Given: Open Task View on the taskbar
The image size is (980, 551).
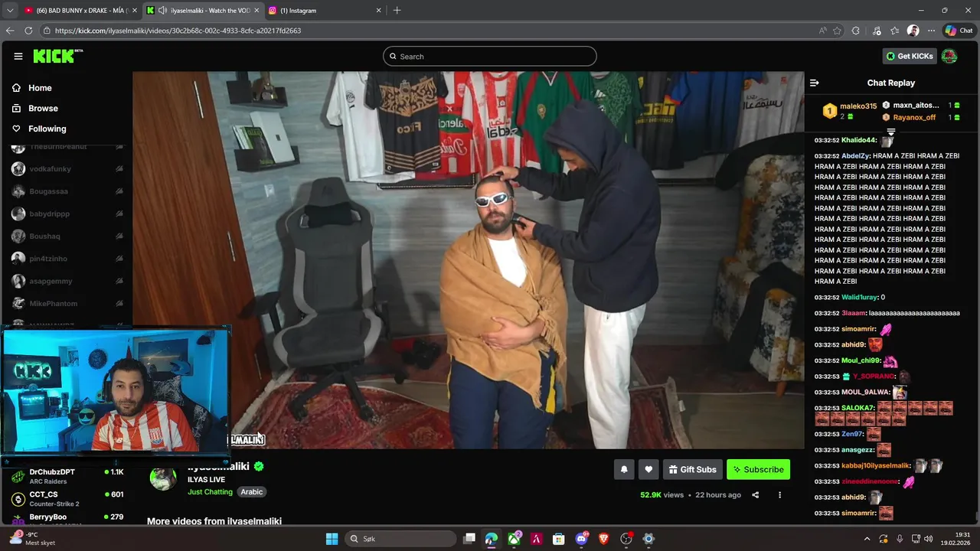Looking at the screenshot, I should pyautogui.click(x=469, y=539).
